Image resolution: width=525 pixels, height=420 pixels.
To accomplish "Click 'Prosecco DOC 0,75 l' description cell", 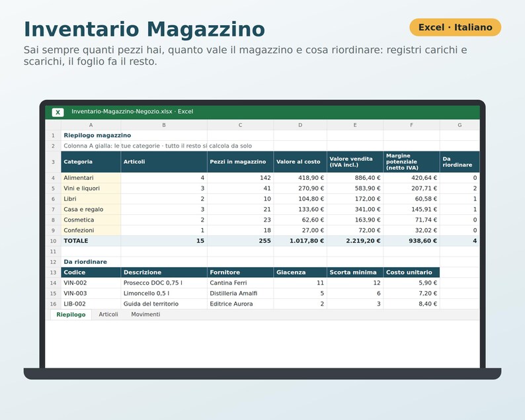I will tap(164, 283).
